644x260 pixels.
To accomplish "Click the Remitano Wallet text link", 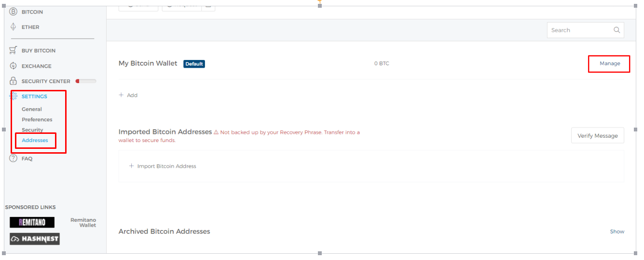I will pyautogui.click(x=83, y=222).
